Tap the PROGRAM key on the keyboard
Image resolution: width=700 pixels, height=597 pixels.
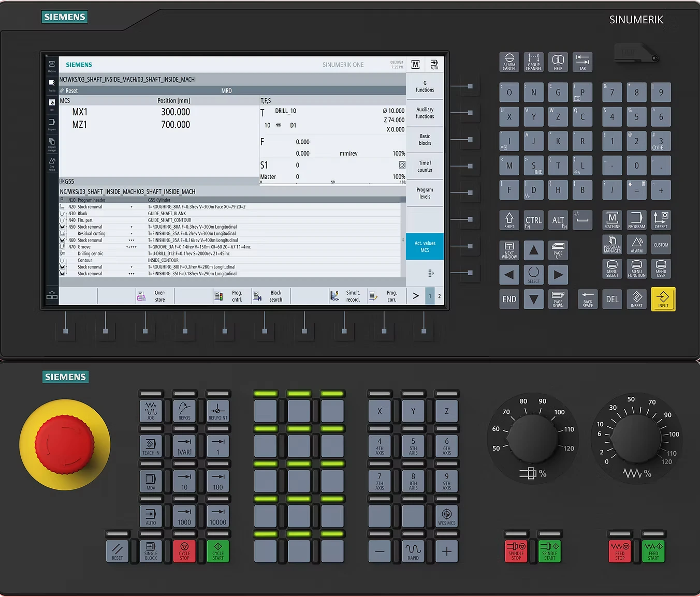click(636, 220)
